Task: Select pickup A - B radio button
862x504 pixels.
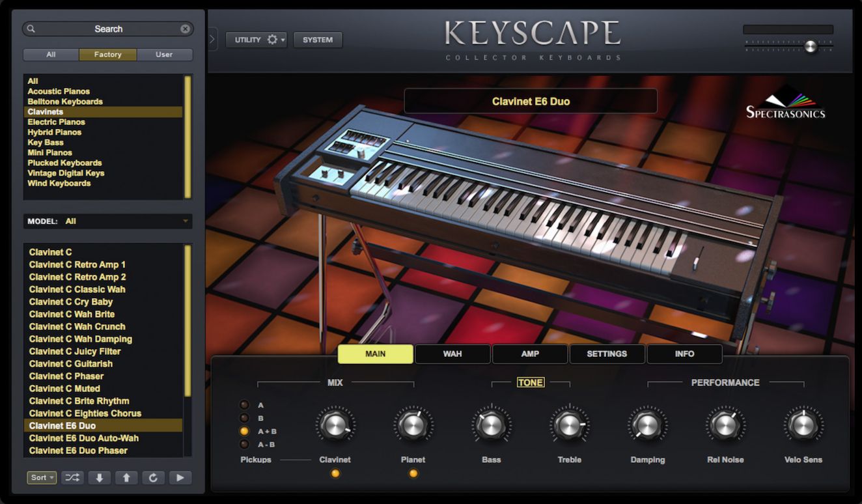Action: point(245,444)
